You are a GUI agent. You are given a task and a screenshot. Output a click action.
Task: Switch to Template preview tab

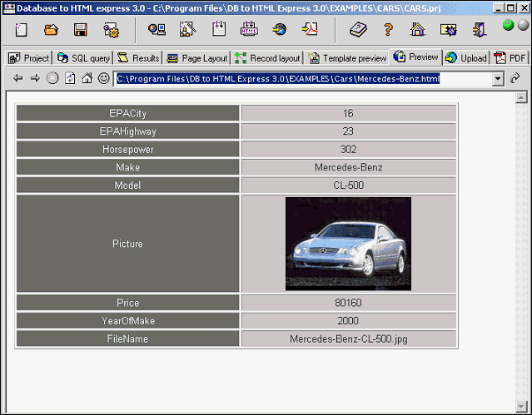click(x=347, y=58)
